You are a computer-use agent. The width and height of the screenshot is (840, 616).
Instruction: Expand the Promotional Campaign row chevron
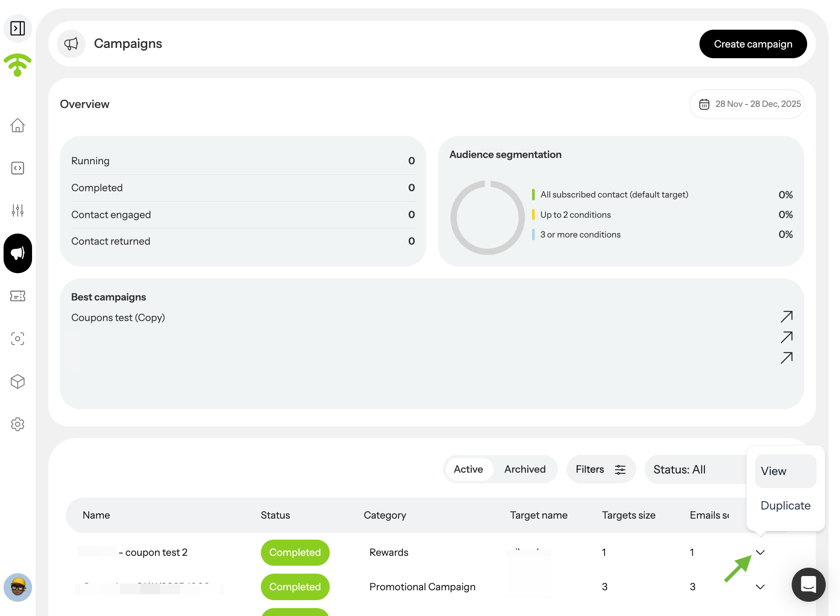pos(760,587)
